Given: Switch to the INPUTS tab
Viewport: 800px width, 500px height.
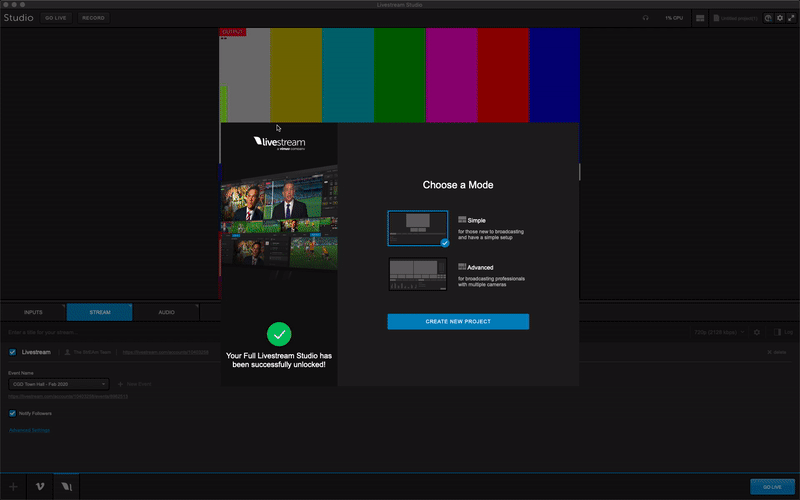Looking at the screenshot, I should coord(33,312).
